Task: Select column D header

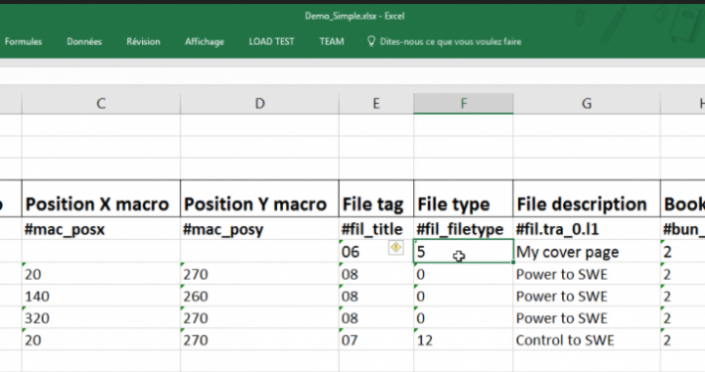Action: (x=259, y=103)
